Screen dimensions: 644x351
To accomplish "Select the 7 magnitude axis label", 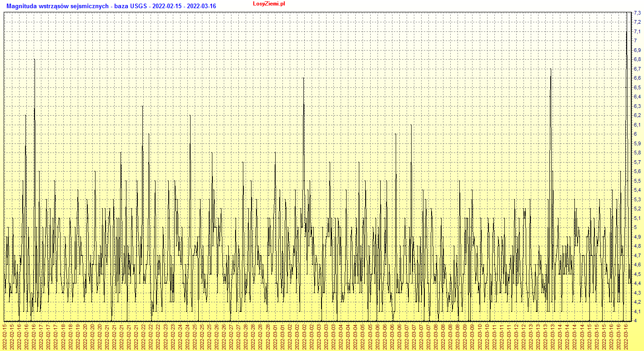I will tap(635, 41).
